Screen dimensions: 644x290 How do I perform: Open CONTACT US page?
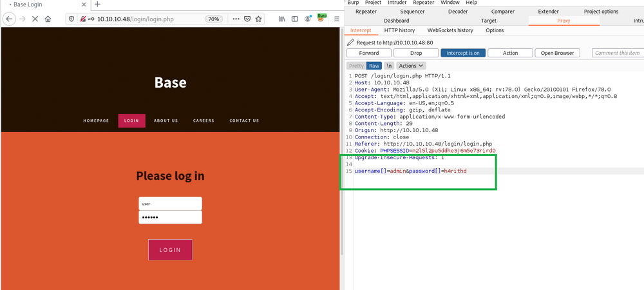[x=244, y=121]
